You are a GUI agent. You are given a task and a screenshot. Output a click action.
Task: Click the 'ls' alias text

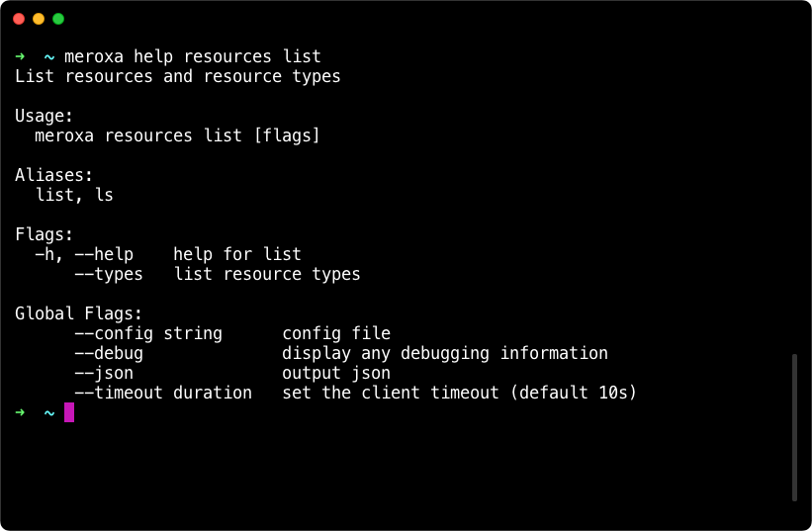[104, 195]
